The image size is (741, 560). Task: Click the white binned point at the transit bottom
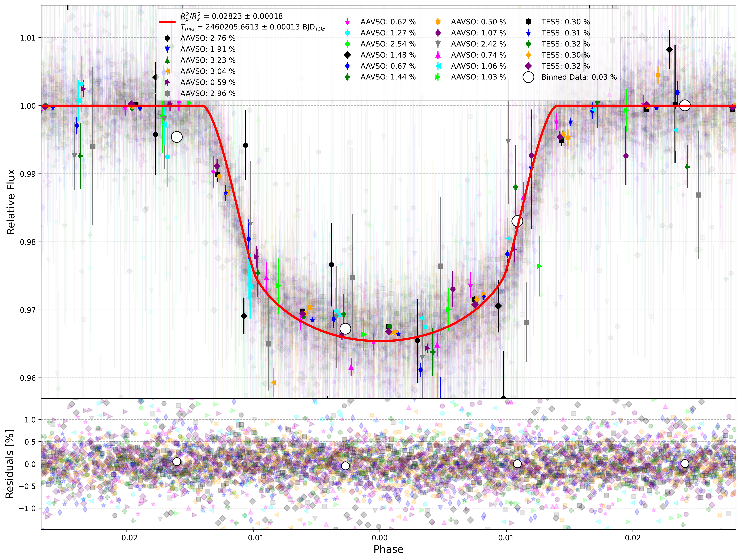tap(345, 329)
